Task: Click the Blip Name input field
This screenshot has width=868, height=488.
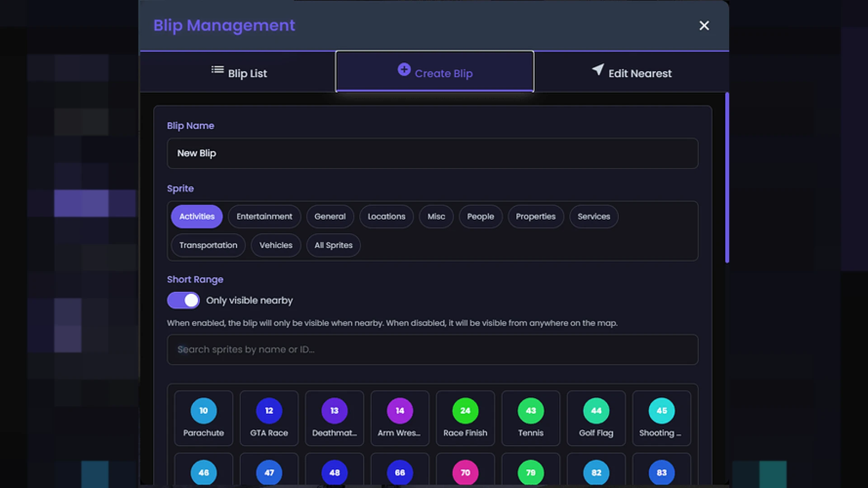Action: pos(433,153)
